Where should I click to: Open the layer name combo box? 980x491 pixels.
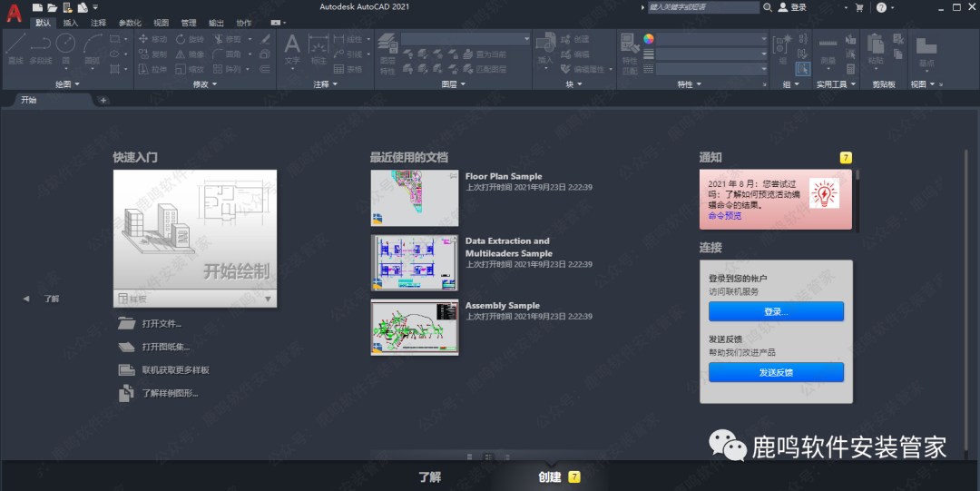(x=465, y=39)
